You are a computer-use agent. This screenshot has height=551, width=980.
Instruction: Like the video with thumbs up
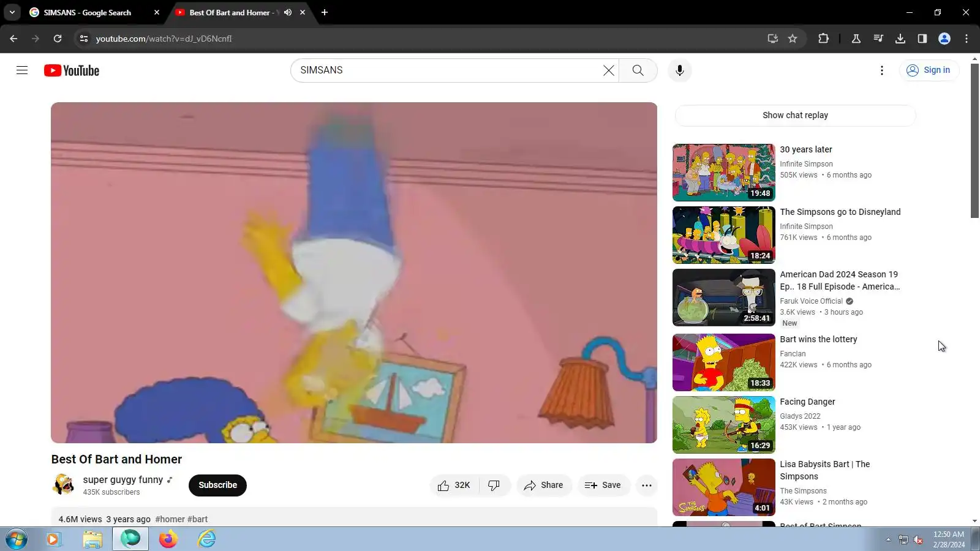(x=454, y=485)
